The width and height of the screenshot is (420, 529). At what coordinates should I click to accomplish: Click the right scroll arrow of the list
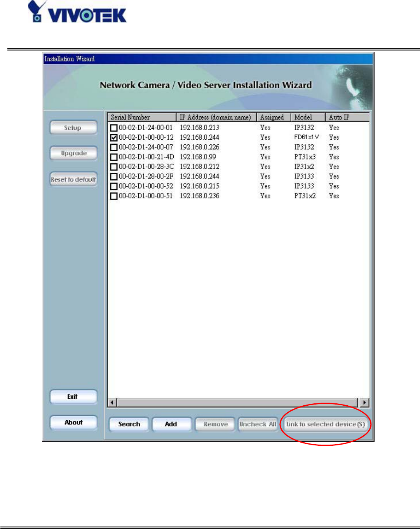(365, 403)
